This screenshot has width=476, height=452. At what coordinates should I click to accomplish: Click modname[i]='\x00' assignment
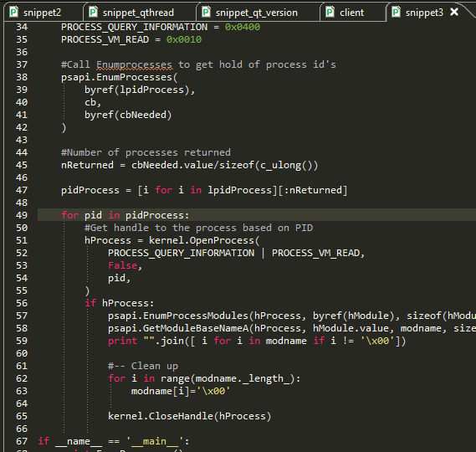tap(181, 391)
